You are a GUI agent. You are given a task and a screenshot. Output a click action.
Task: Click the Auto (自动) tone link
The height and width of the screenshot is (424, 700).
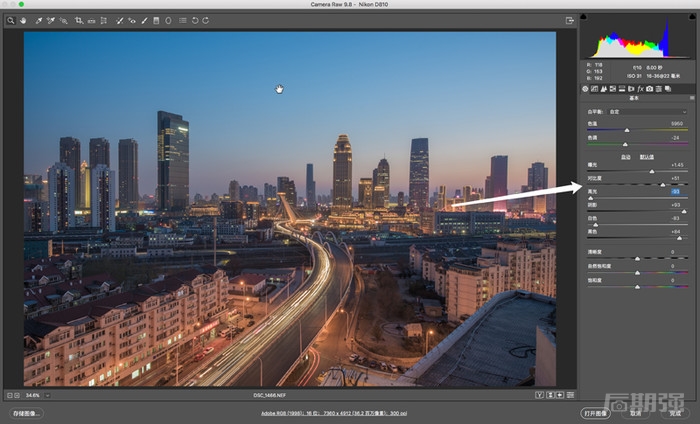pyautogui.click(x=625, y=157)
